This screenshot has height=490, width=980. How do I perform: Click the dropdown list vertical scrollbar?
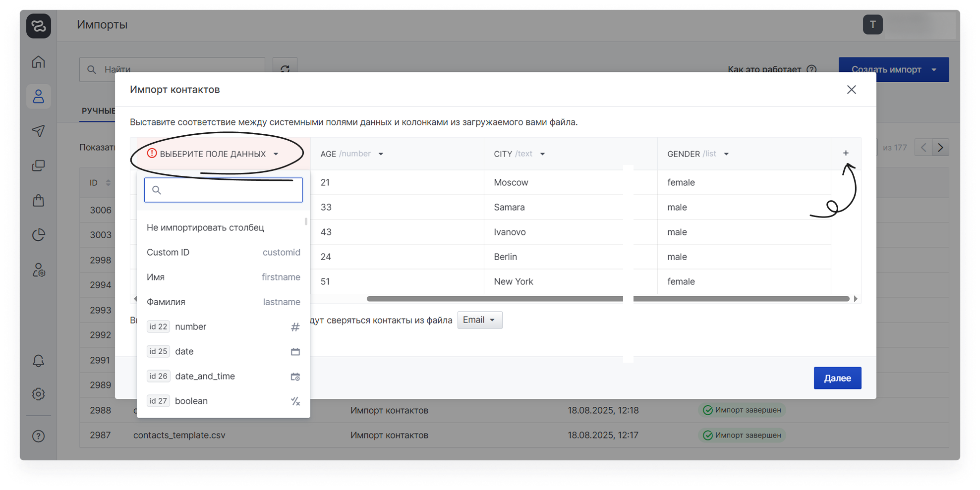coord(306,221)
